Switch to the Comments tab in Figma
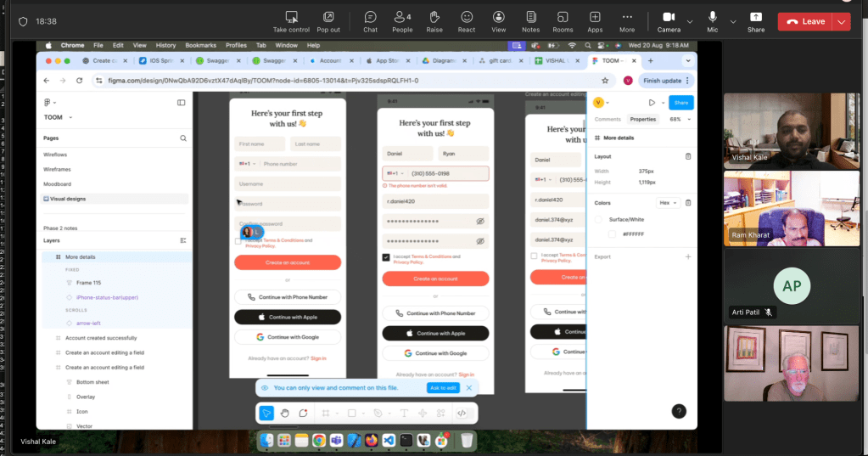 pyautogui.click(x=608, y=120)
